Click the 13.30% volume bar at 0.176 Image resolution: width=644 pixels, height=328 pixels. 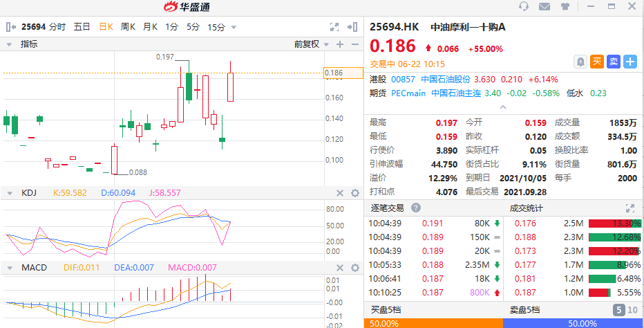click(615, 224)
